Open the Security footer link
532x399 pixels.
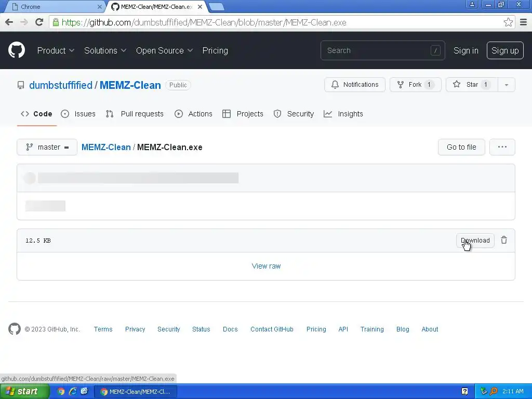coord(169,329)
